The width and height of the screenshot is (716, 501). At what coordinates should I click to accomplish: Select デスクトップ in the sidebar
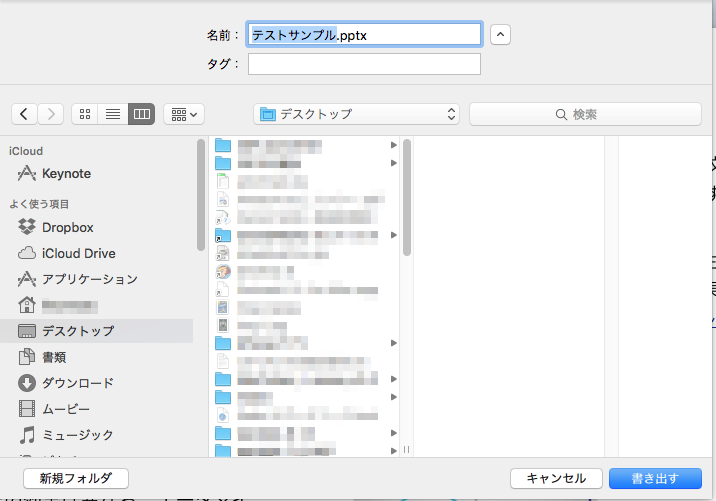point(78,331)
